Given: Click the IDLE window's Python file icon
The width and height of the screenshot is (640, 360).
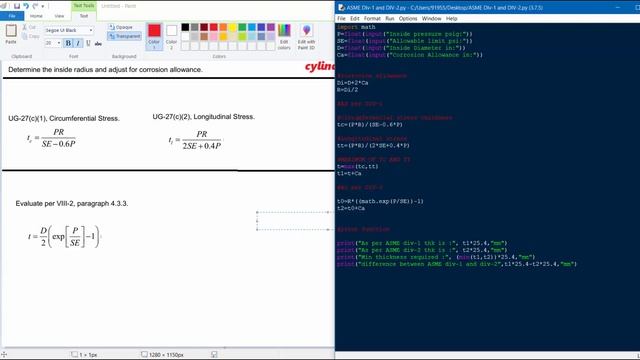Looking at the screenshot, I should click(341, 7).
